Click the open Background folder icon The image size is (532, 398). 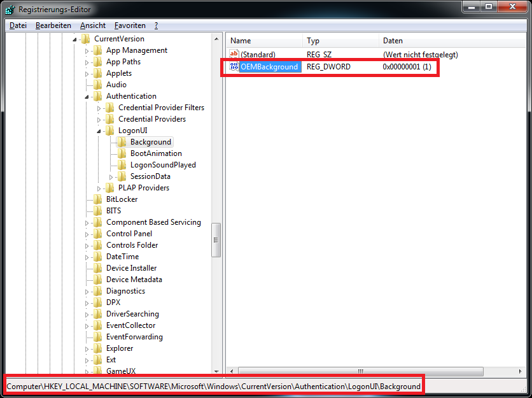tap(122, 142)
